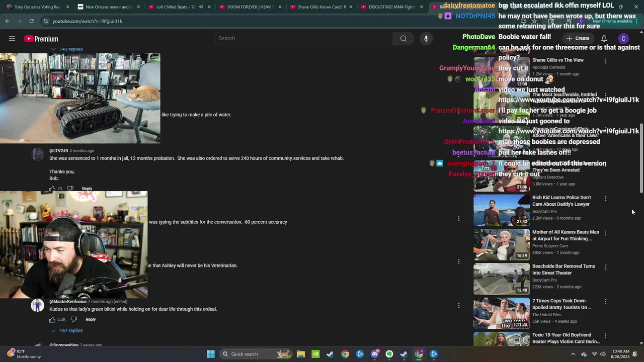Screen dimensions: 644x362
Task: Open menu for 7 Times Cops Took Down
Action: 605,302
